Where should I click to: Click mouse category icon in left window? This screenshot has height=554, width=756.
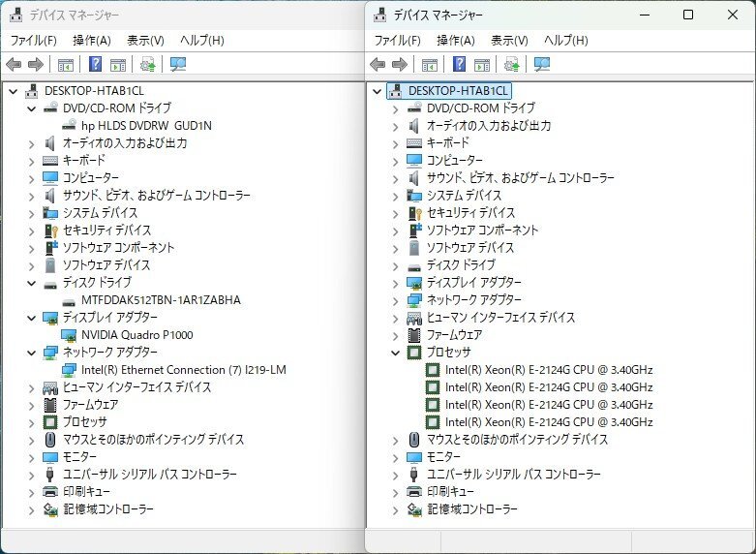click(x=50, y=440)
